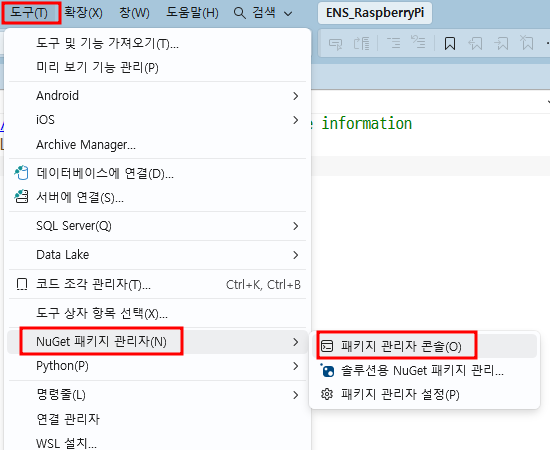Open the 확장(X) menu
Image resolution: width=550 pixels, height=450 pixels.
click(83, 13)
